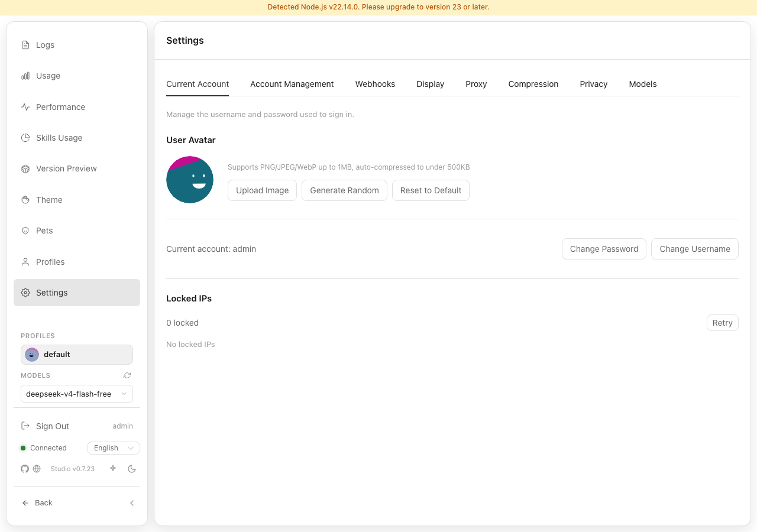Open the deepseek-v4-flash-free model dropdown
Screen dimensions: 757x532
(x=77, y=394)
